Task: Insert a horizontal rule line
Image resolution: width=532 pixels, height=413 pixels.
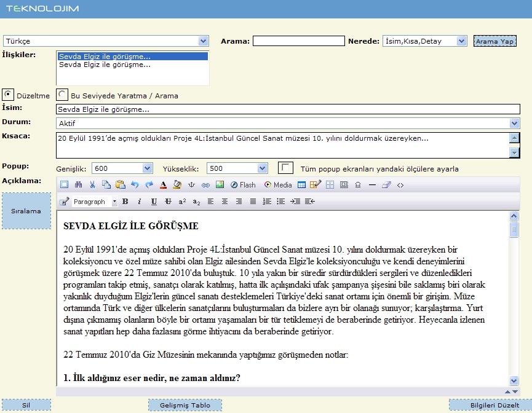Action: click(372, 185)
